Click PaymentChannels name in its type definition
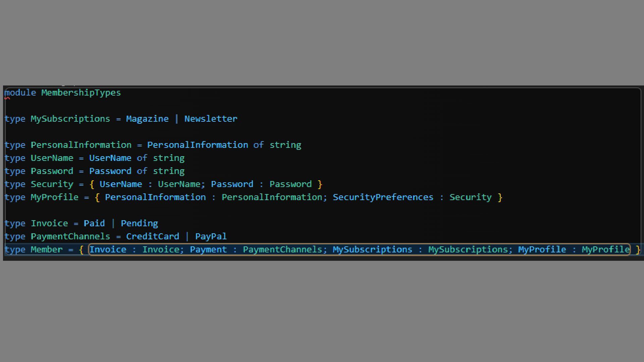Image resolution: width=644 pixels, height=362 pixels. coord(70,236)
